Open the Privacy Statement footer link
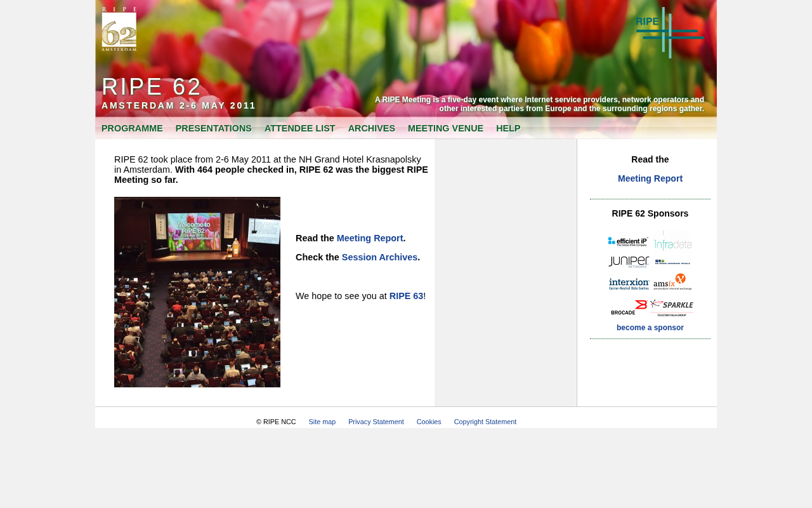The height and width of the screenshot is (508, 812). pyautogui.click(x=376, y=422)
